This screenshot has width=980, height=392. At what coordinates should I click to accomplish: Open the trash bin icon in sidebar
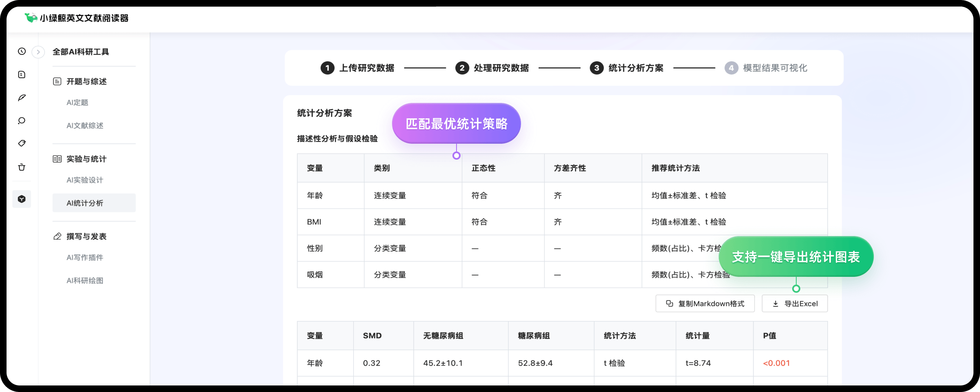(22, 167)
